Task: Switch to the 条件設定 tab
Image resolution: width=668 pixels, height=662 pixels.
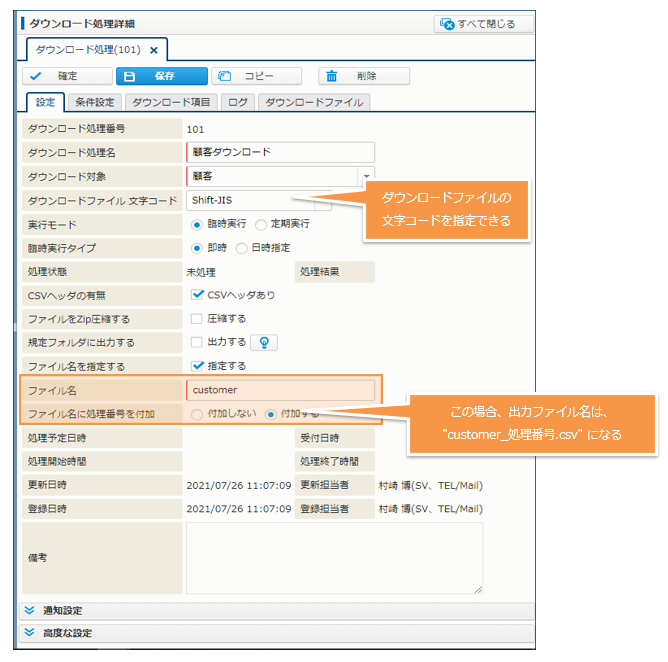Action: pyautogui.click(x=95, y=102)
